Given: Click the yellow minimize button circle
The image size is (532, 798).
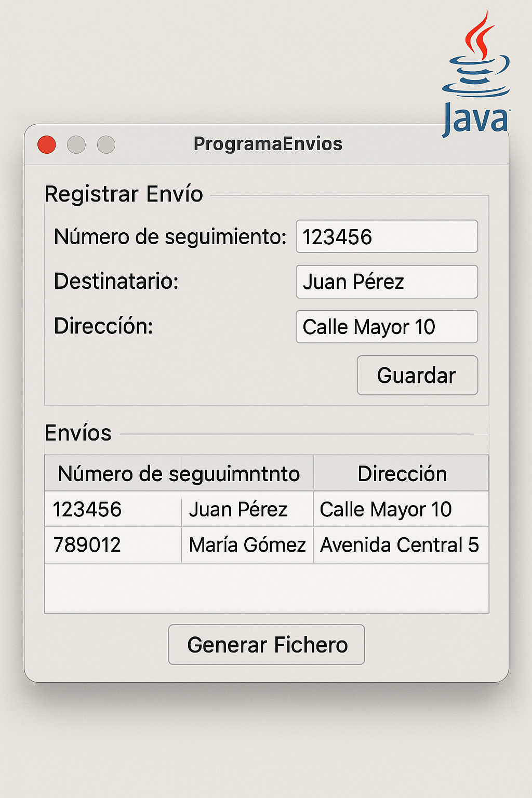Looking at the screenshot, I should tap(76, 144).
